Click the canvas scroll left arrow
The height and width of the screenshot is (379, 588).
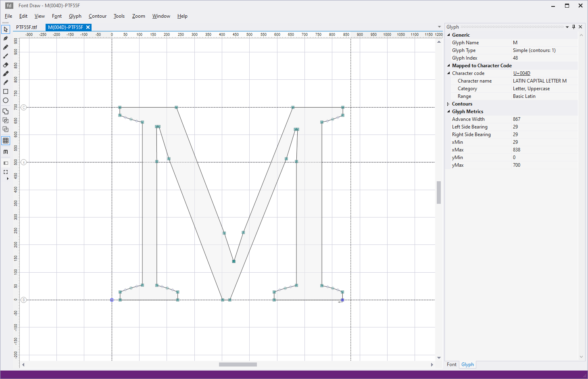click(23, 365)
